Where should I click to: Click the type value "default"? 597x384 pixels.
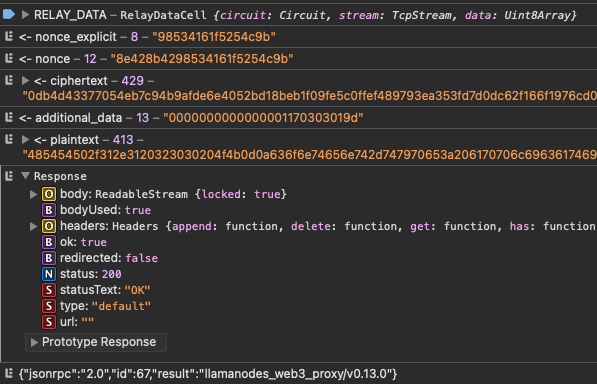pyautogui.click(x=121, y=306)
